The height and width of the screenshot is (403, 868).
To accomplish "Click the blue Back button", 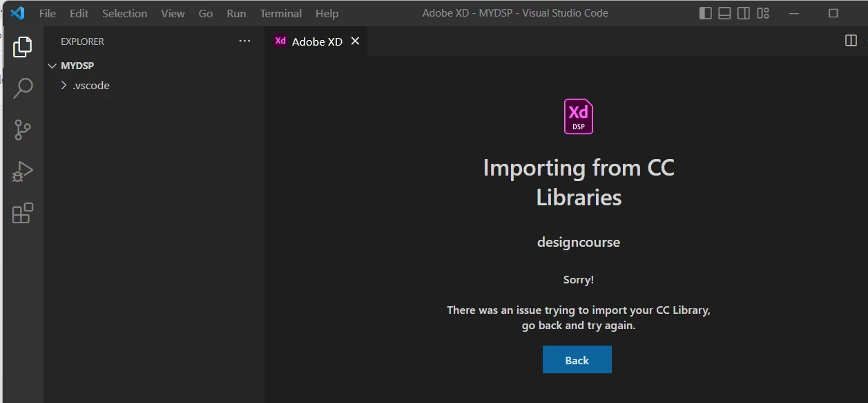I will (x=577, y=359).
